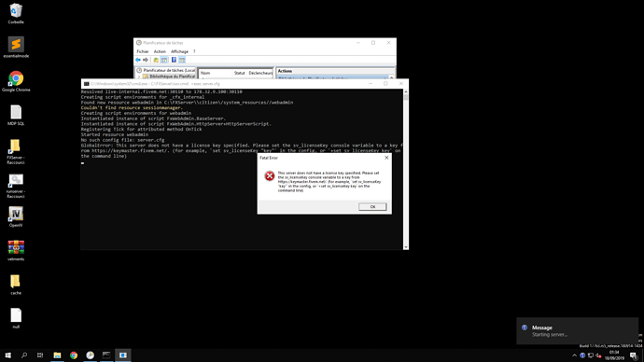Click the Actions pane header

335,71
